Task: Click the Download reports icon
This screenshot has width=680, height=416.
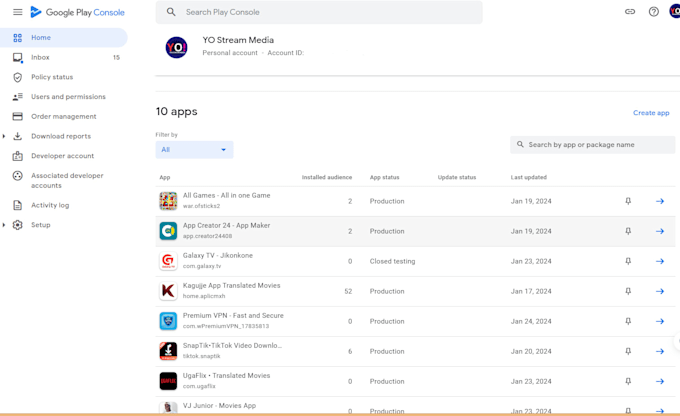Action: point(17,136)
